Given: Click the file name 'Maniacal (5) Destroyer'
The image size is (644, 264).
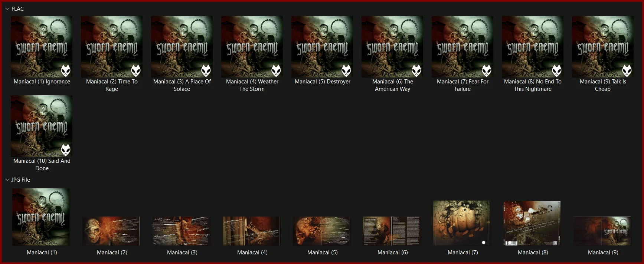Looking at the screenshot, I should pyautogui.click(x=323, y=82).
